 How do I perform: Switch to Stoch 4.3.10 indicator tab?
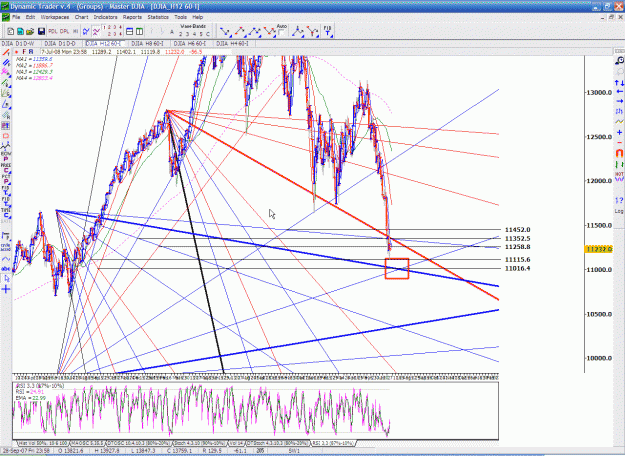point(200,443)
